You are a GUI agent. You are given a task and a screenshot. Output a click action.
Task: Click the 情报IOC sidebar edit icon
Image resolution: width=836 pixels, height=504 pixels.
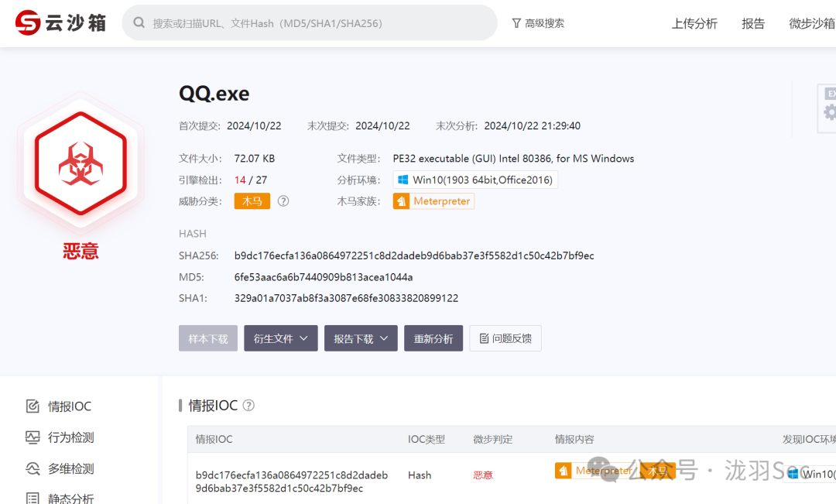(33, 406)
